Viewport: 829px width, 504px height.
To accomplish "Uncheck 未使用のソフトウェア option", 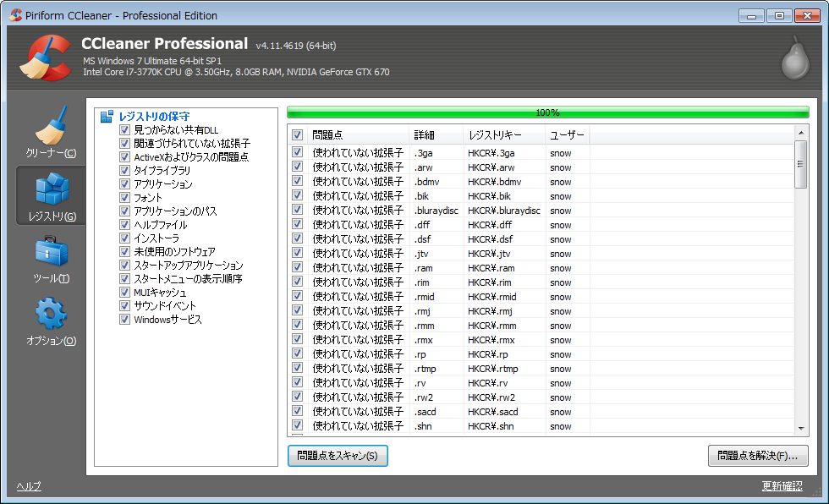I will click(125, 251).
